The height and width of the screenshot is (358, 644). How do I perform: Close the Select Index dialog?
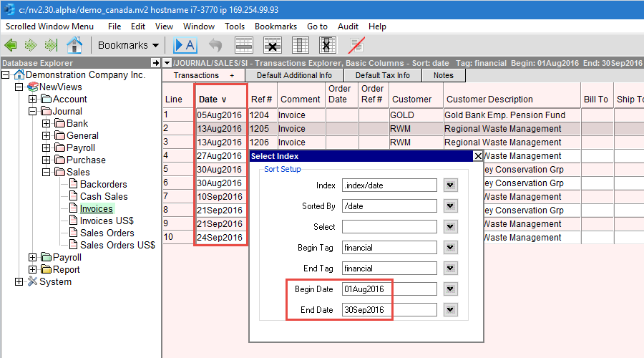coord(478,156)
